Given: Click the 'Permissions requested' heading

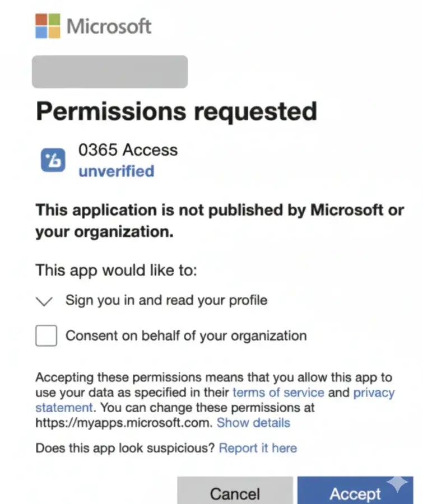Looking at the screenshot, I should click(176, 111).
